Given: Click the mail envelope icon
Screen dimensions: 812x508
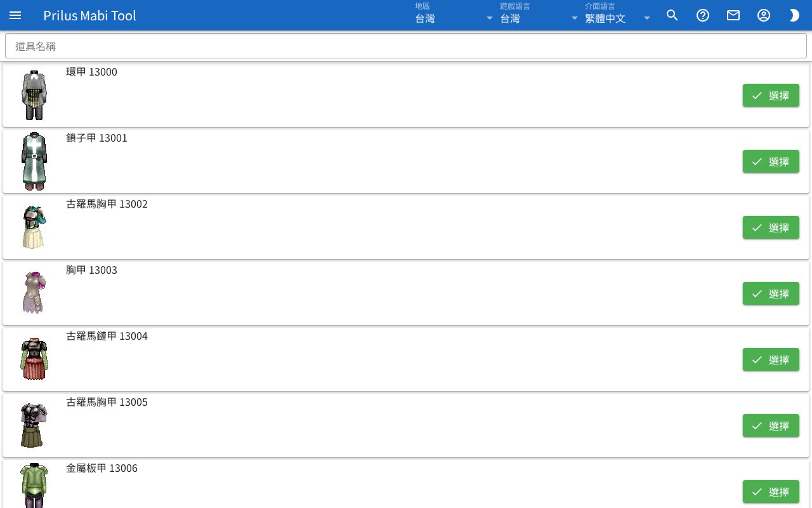Looking at the screenshot, I should (x=733, y=15).
